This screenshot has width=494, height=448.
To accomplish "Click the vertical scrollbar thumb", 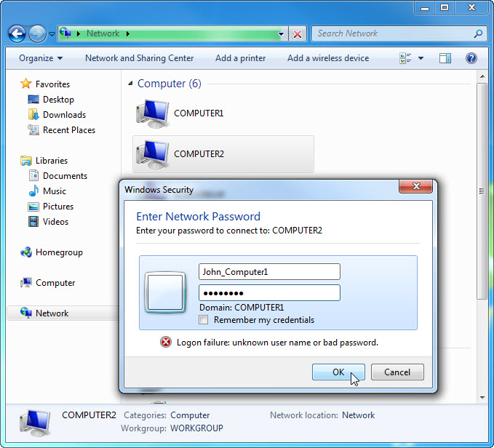I will [x=482, y=191].
